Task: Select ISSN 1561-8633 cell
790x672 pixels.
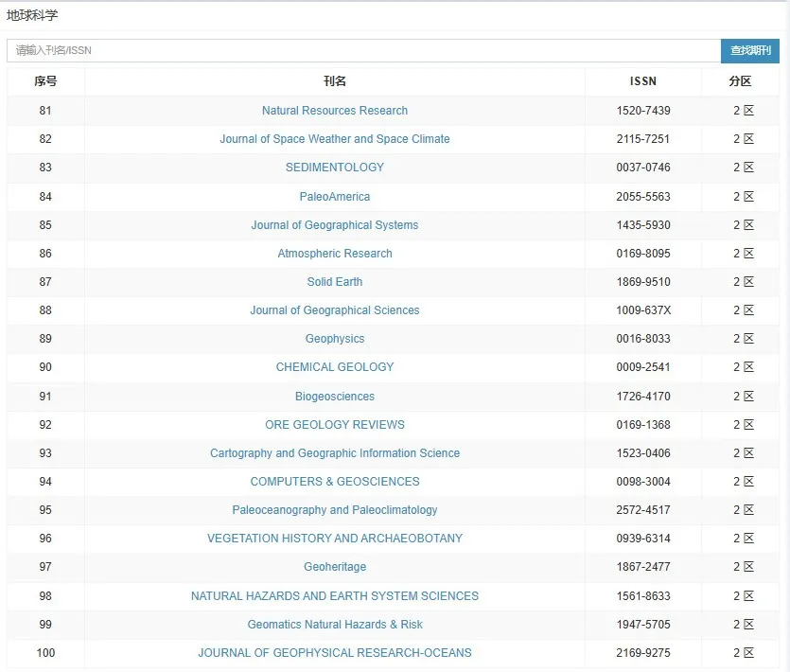Action: (x=643, y=596)
